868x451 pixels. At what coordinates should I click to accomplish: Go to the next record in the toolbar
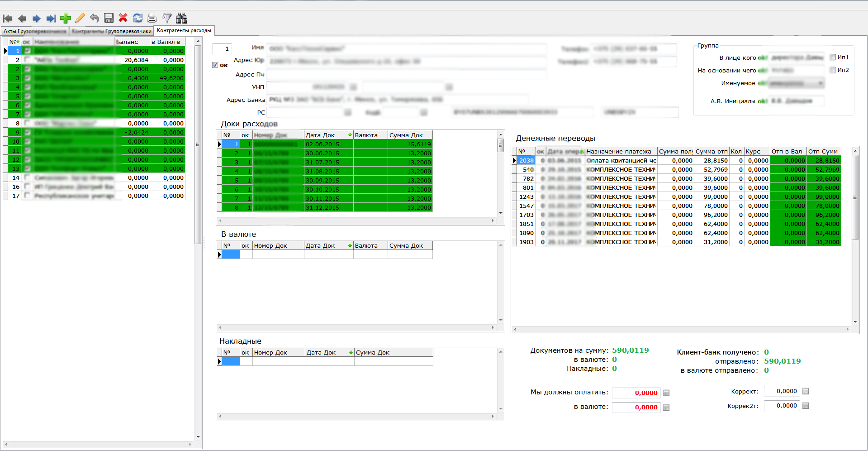[x=37, y=19]
